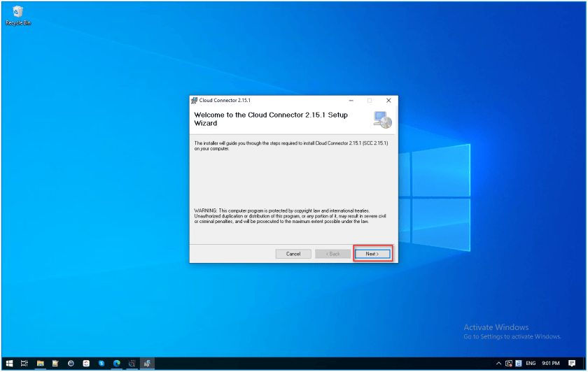Open the clock showing 9:01 PM
This screenshot has width=588, height=372.
point(550,363)
